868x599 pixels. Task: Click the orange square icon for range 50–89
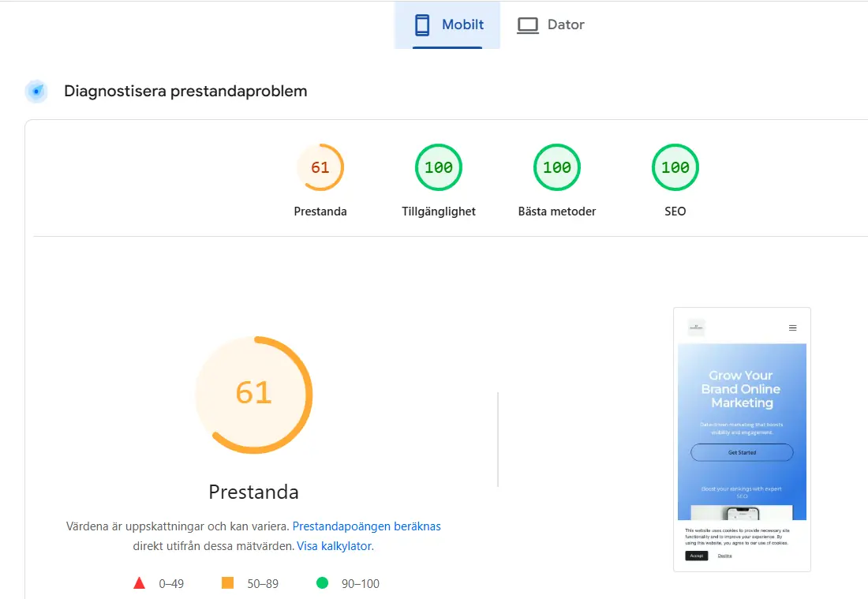(x=229, y=582)
